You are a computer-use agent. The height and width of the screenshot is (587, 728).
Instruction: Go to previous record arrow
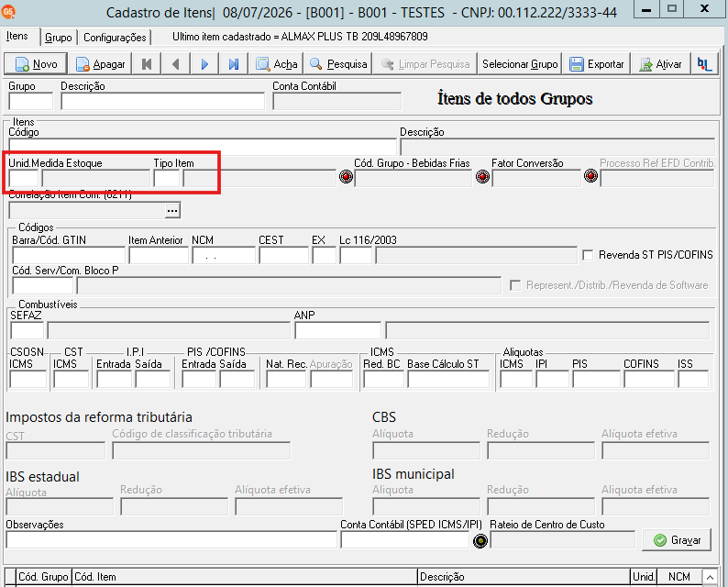(175, 64)
